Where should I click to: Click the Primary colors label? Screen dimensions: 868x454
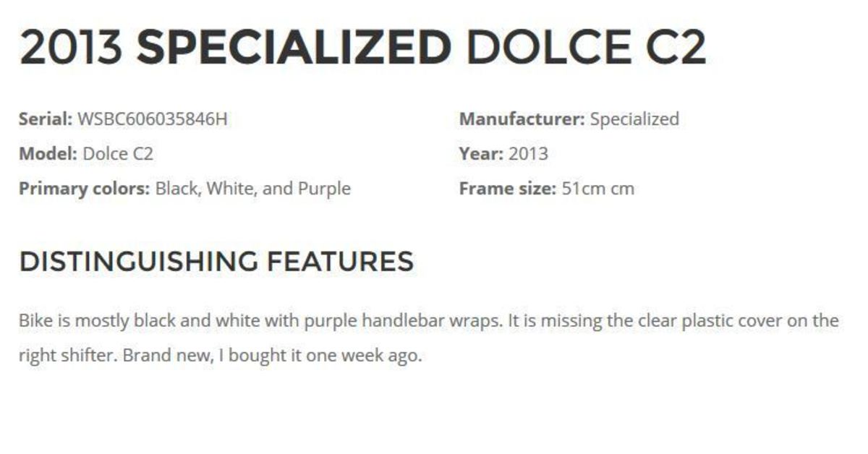[x=84, y=189]
